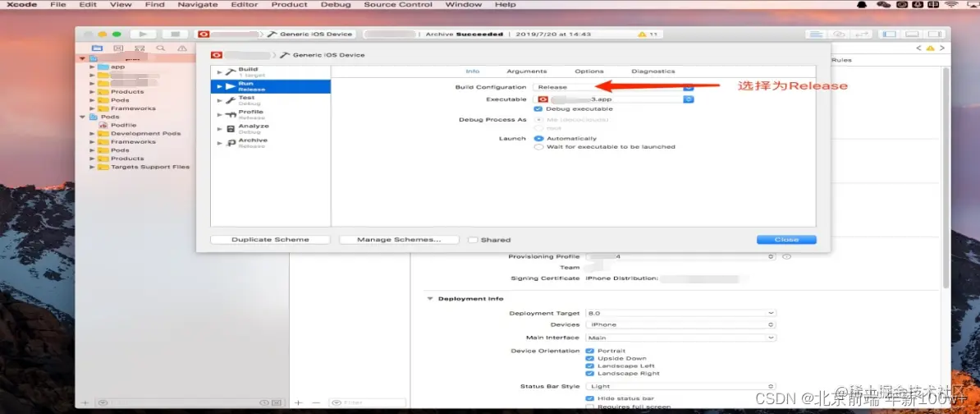Expand the Build action in scheme list

point(219,72)
